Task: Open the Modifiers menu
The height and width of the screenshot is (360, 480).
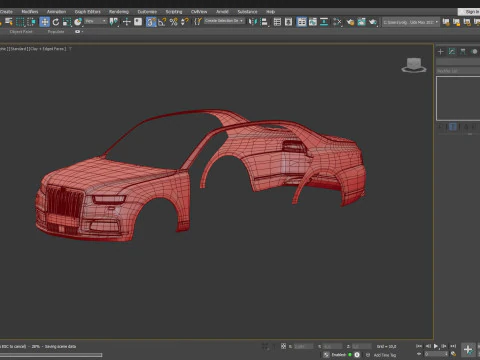Action: tap(30, 12)
